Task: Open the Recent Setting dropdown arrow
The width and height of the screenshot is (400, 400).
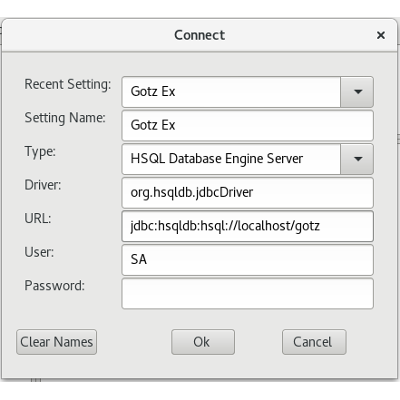Action: [357, 92]
